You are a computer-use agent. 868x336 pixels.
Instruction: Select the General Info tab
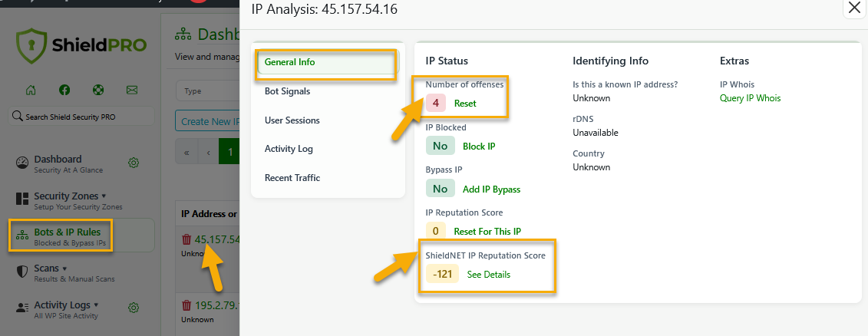click(x=328, y=62)
